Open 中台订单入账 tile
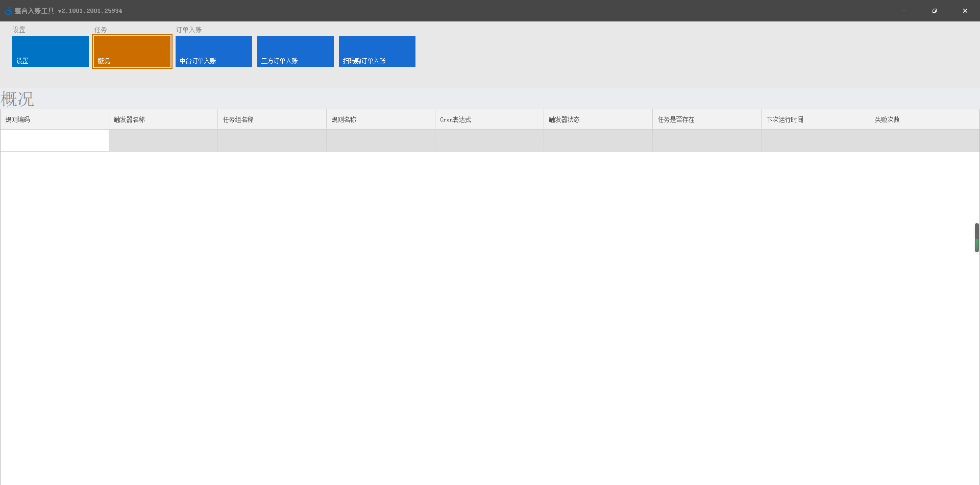Image resolution: width=980 pixels, height=485 pixels. tap(214, 52)
